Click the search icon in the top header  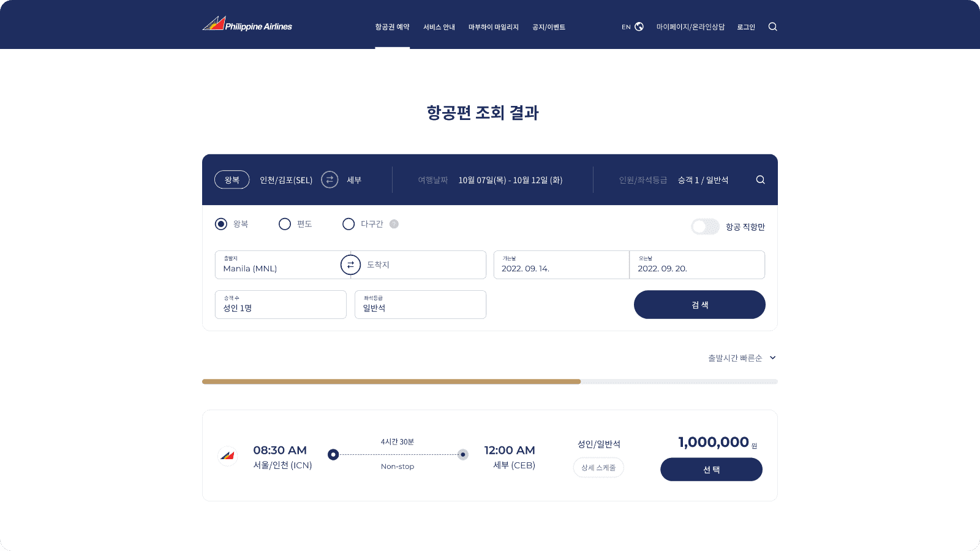pyautogui.click(x=772, y=26)
